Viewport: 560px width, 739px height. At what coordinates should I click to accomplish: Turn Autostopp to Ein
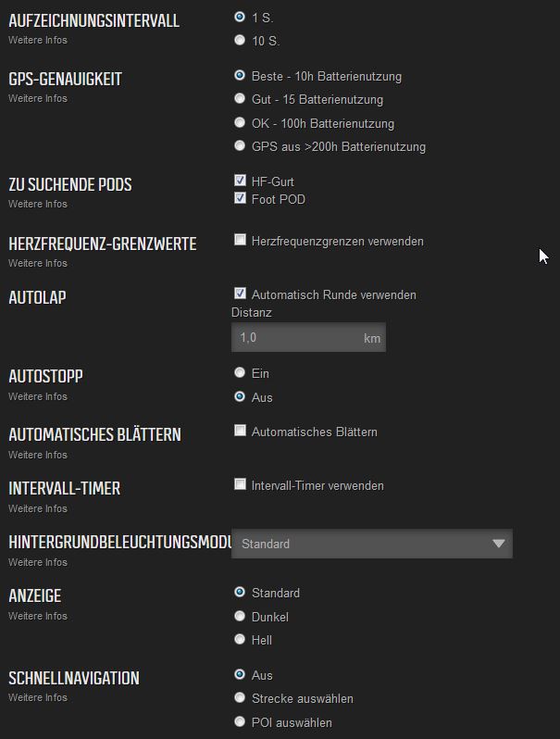click(x=240, y=373)
